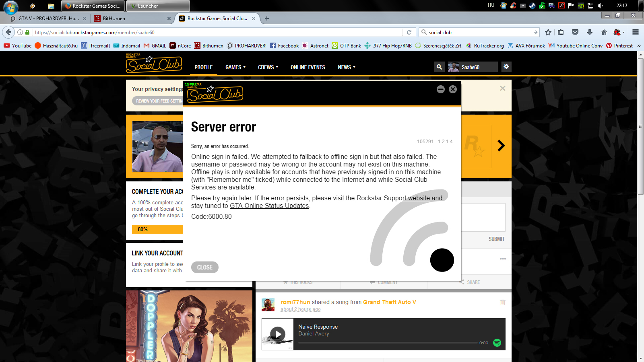The image size is (644, 362).
Task: Open the 'about 2 hours ago' timestamp link
Action: pos(301,309)
